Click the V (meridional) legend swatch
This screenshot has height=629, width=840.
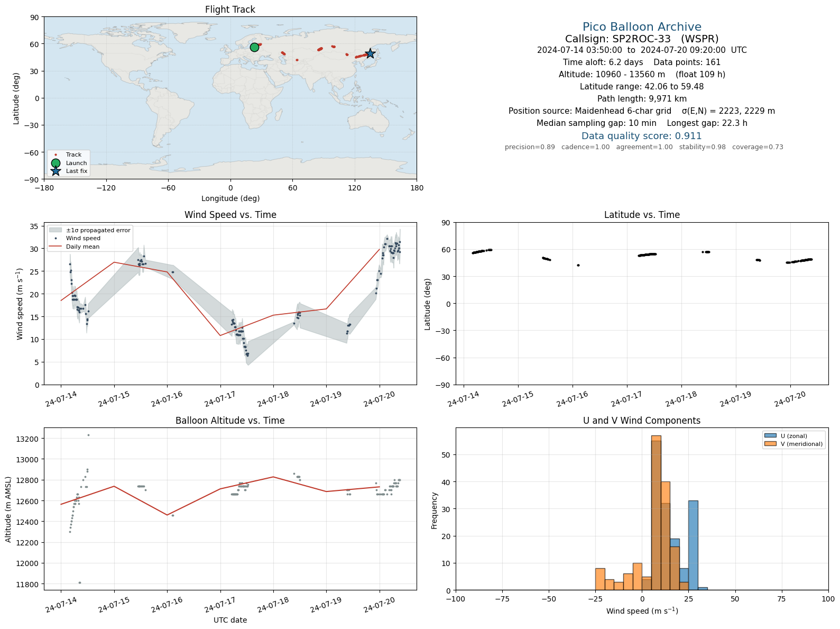770,444
